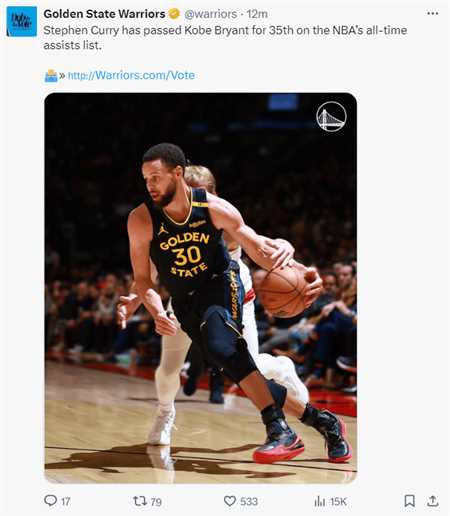The image size is (450, 516).
Task: Click the Golden State Warriors account name
Action: point(104,14)
